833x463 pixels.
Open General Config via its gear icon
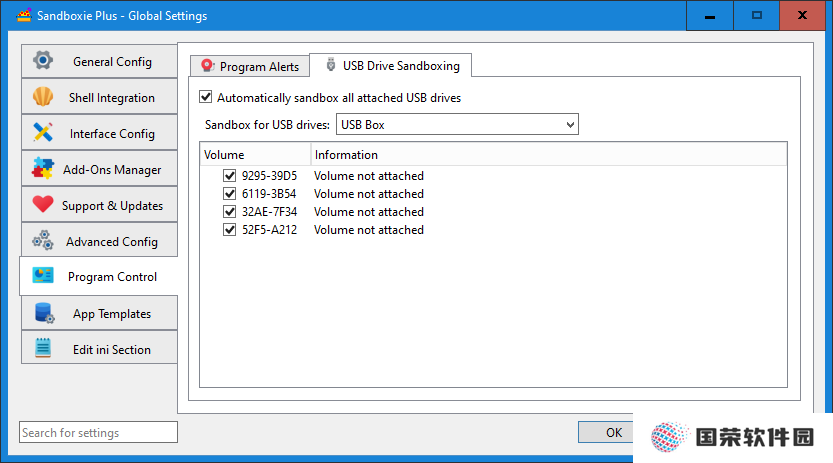43,61
